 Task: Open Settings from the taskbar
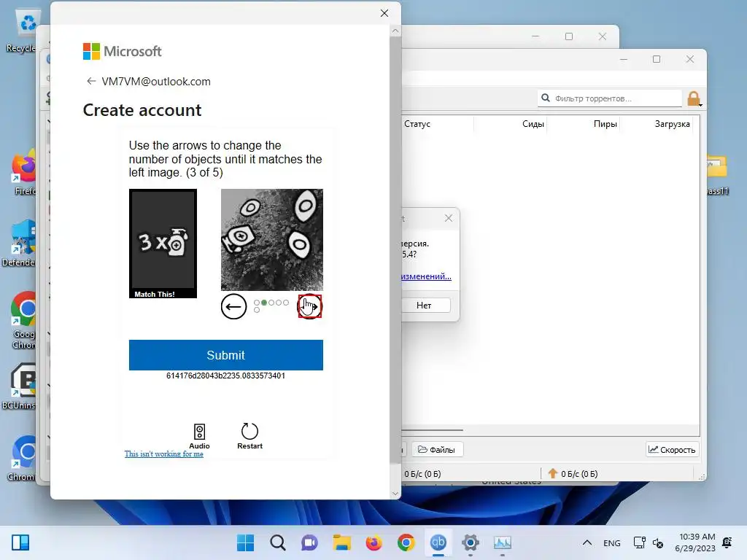(x=471, y=542)
